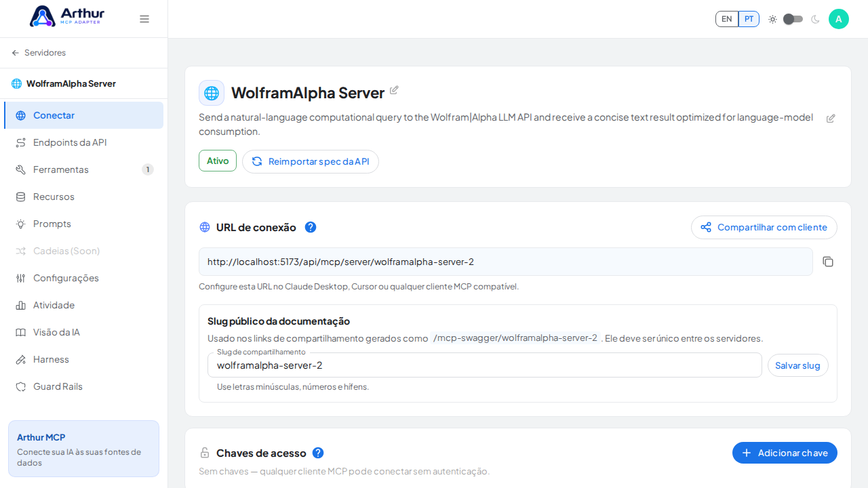Open Visão da IA

tap(83, 332)
